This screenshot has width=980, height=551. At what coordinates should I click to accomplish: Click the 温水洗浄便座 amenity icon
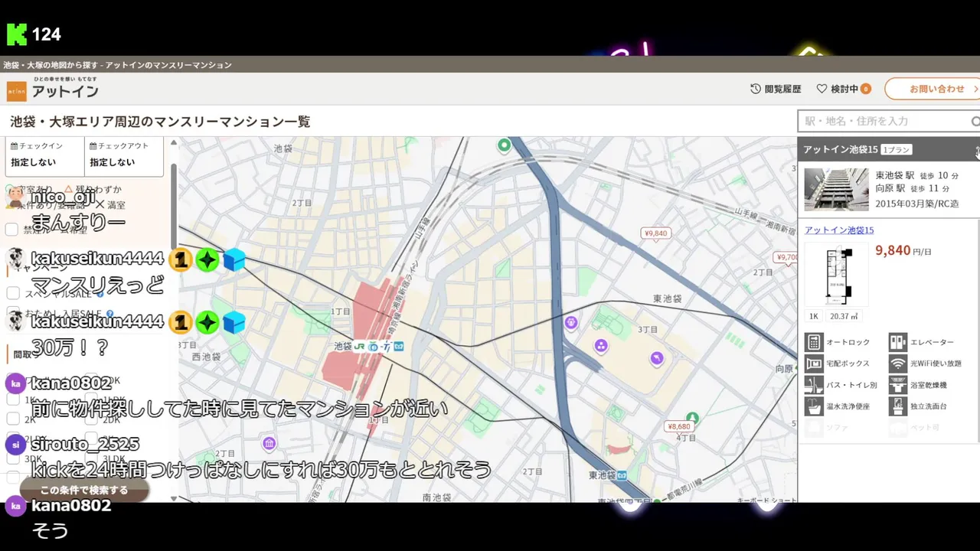(x=813, y=406)
